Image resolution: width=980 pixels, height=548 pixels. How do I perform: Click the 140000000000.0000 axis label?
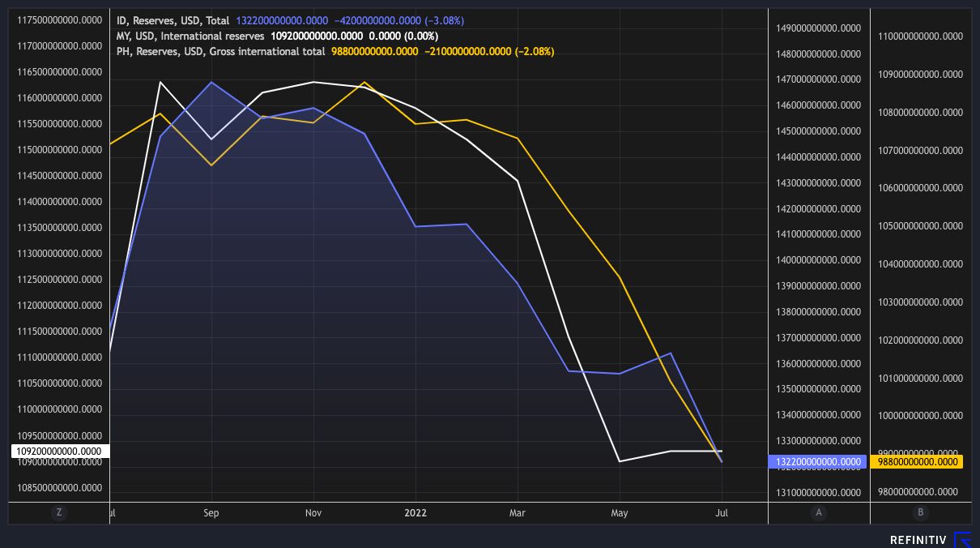(819, 260)
